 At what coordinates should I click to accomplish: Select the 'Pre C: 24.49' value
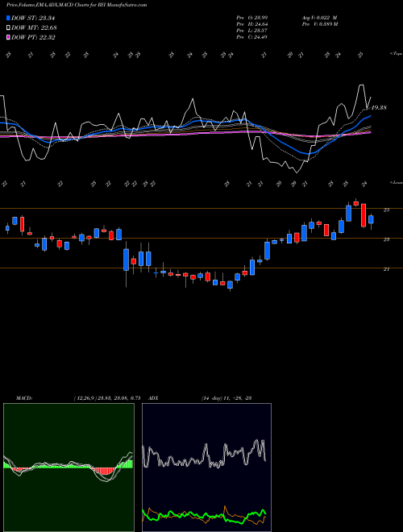[251, 37]
